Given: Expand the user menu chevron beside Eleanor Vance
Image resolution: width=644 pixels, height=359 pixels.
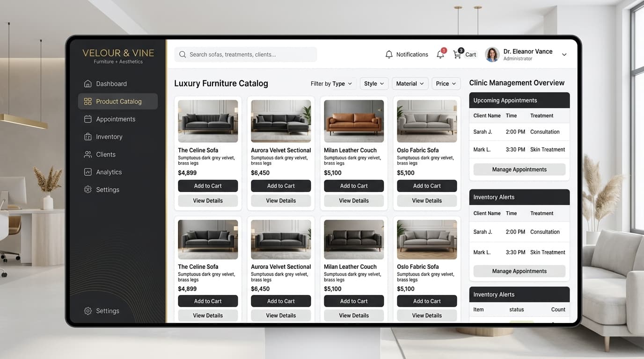Looking at the screenshot, I should coord(564,55).
